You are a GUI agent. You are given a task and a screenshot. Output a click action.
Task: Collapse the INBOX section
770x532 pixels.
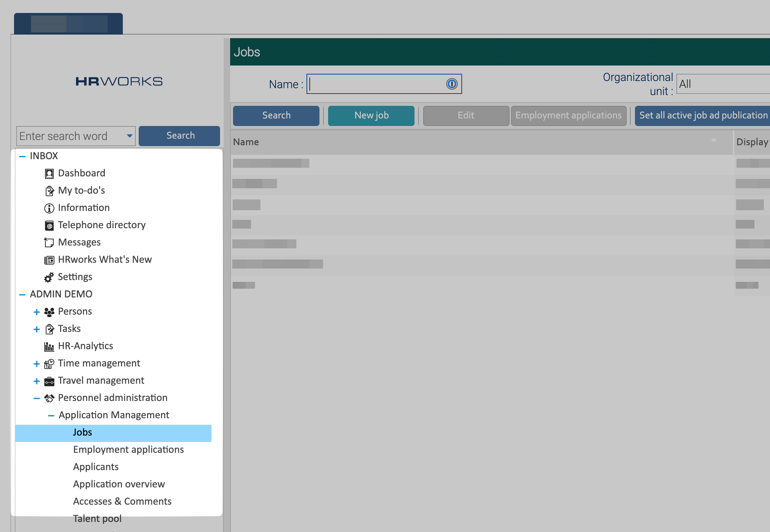tap(22, 156)
